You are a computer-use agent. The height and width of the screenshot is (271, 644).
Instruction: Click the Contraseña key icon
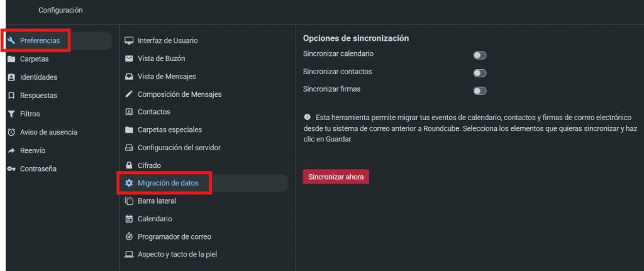(11, 169)
